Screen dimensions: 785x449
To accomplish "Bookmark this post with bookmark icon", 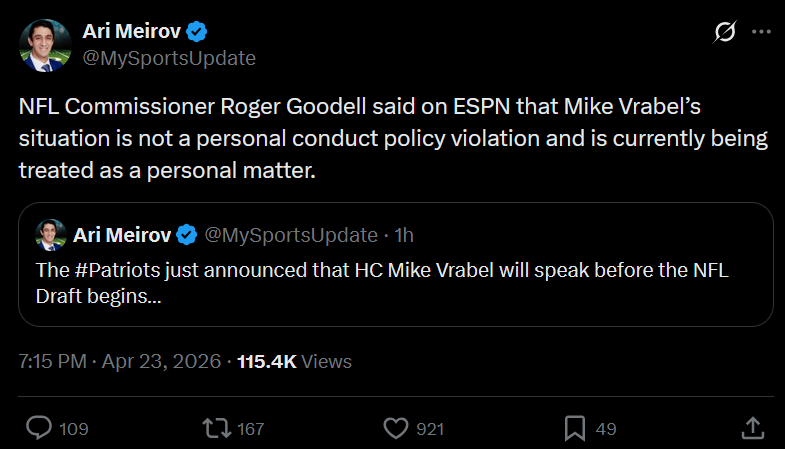I will point(575,428).
